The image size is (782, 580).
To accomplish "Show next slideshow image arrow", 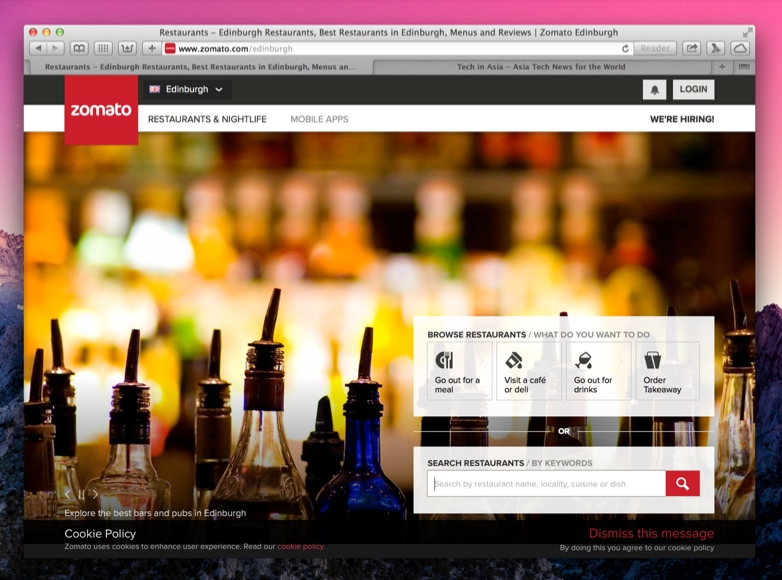I will click(95, 494).
